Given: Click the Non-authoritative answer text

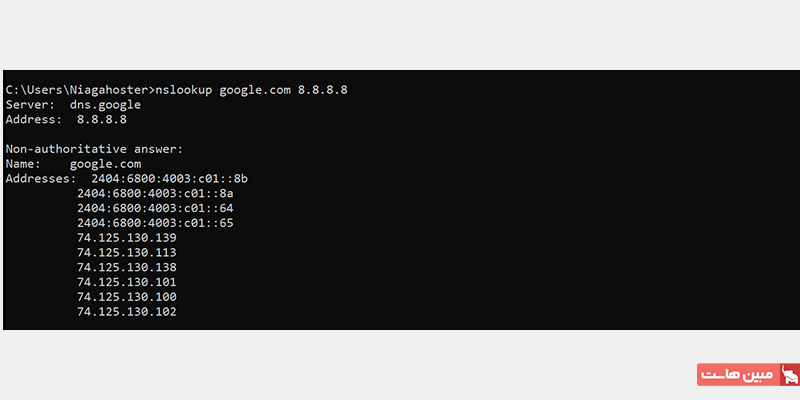Looking at the screenshot, I should (94, 149).
